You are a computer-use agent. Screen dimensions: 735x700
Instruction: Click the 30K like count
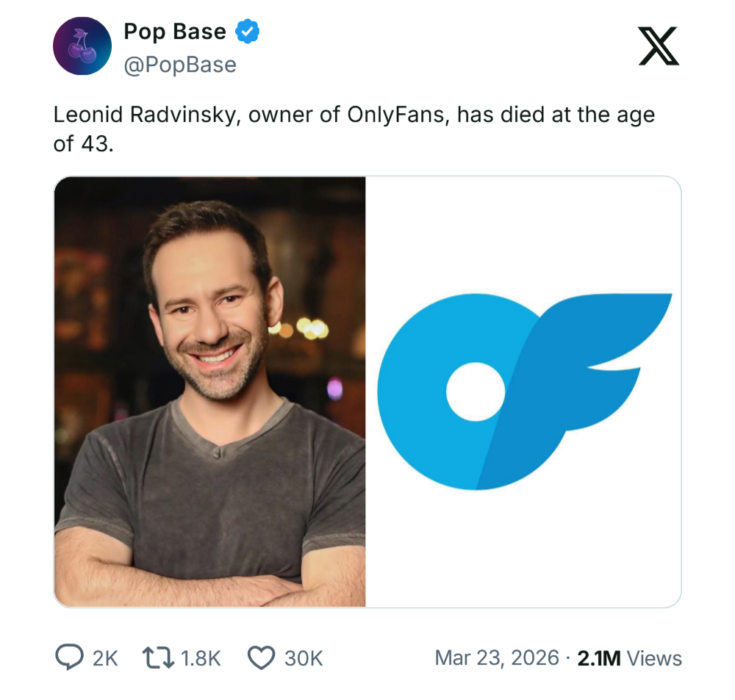tap(304, 658)
